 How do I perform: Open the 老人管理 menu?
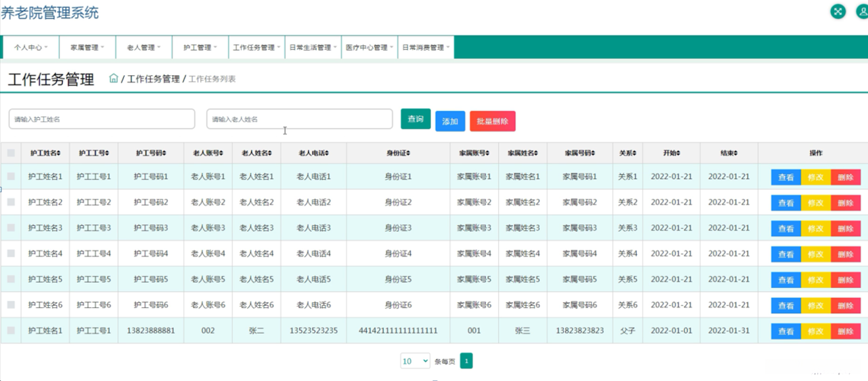click(x=144, y=47)
